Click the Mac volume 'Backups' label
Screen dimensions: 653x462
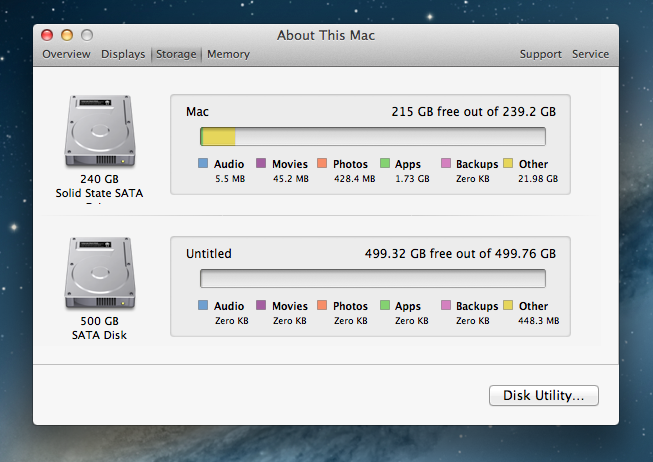pos(477,165)
